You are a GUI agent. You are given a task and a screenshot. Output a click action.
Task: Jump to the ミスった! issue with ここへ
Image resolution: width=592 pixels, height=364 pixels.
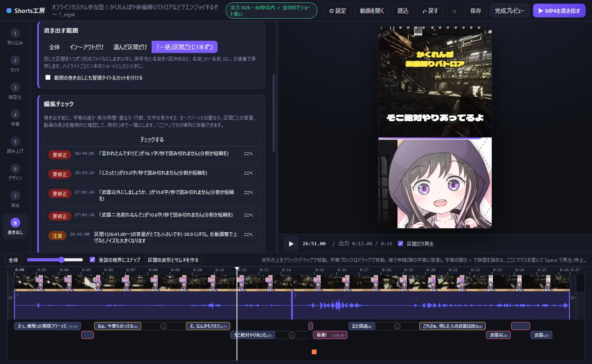[248, 173]
